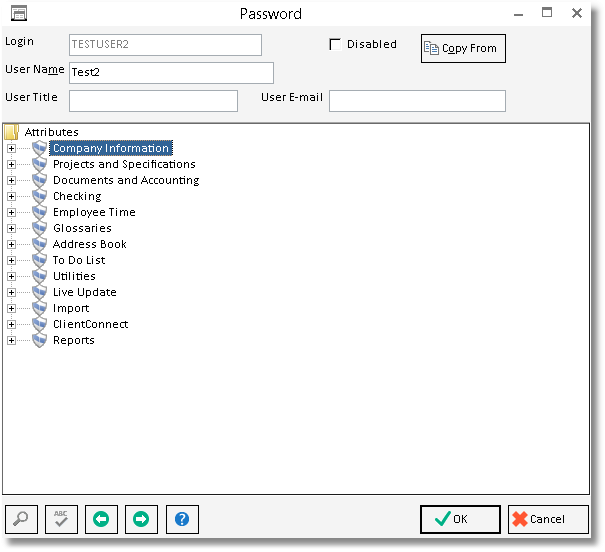The image size is (605, 552).
Task: Click the shield icon beside Address Book
Action: click(x=39, y=244)
